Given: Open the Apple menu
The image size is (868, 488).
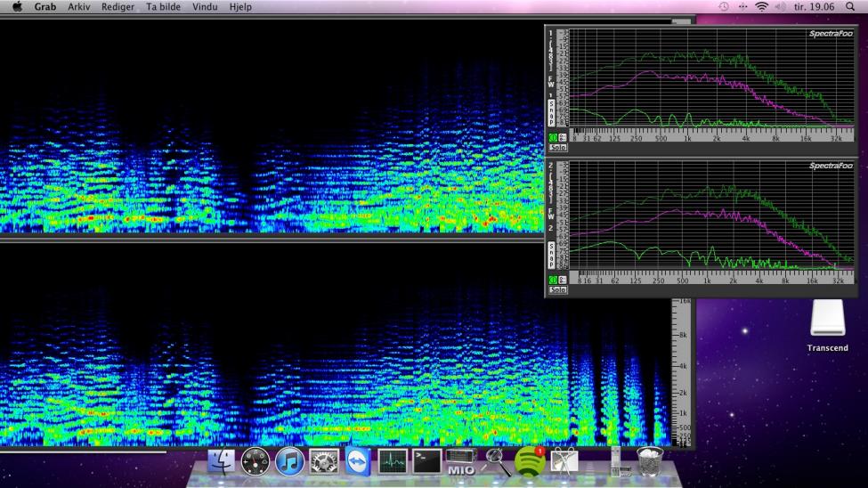Looking at the screenshot, I should 17,6.
